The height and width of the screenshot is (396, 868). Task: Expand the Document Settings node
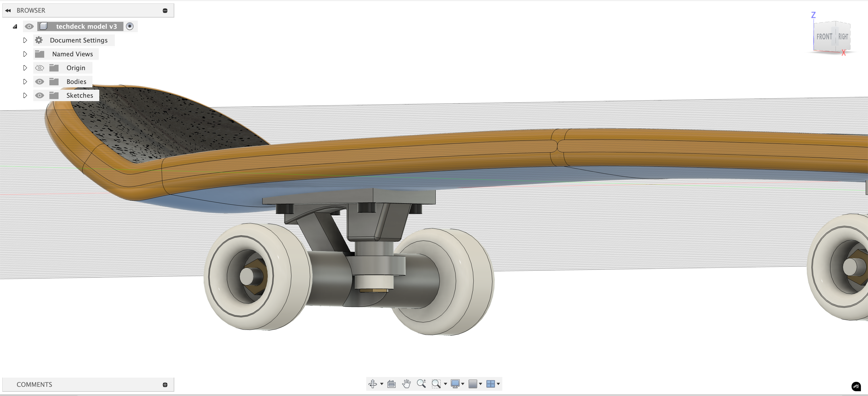[25, 40]
